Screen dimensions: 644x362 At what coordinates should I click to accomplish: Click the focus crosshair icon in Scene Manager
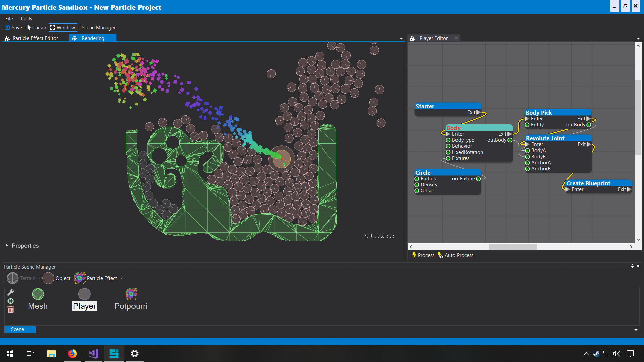click(10, 301)
